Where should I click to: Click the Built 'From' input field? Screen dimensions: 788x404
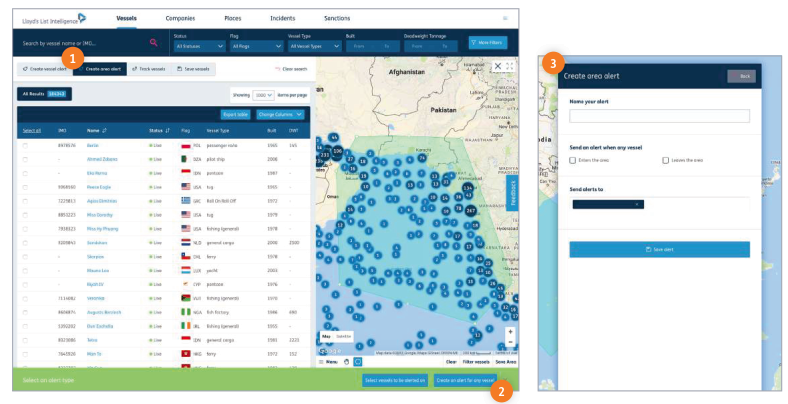point(359,46)
